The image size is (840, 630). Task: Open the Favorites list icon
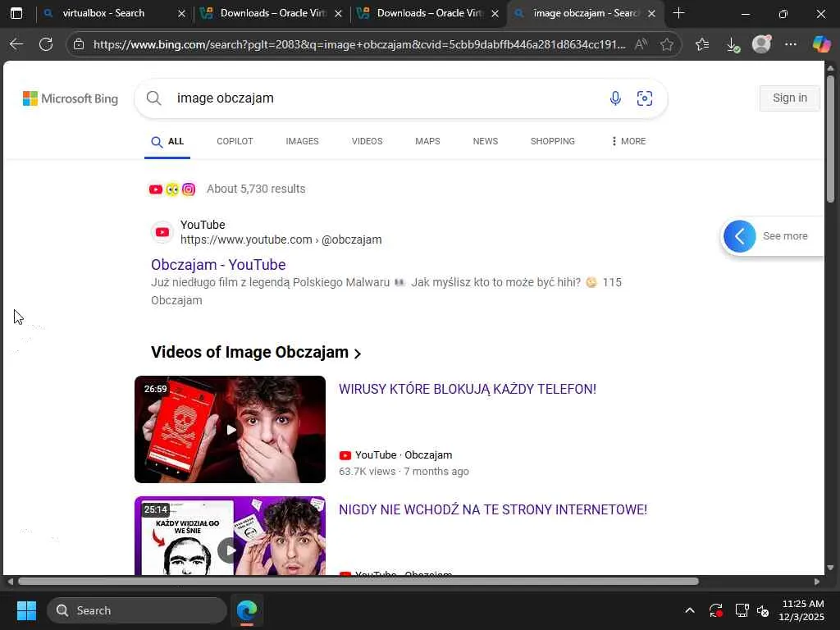702,44
